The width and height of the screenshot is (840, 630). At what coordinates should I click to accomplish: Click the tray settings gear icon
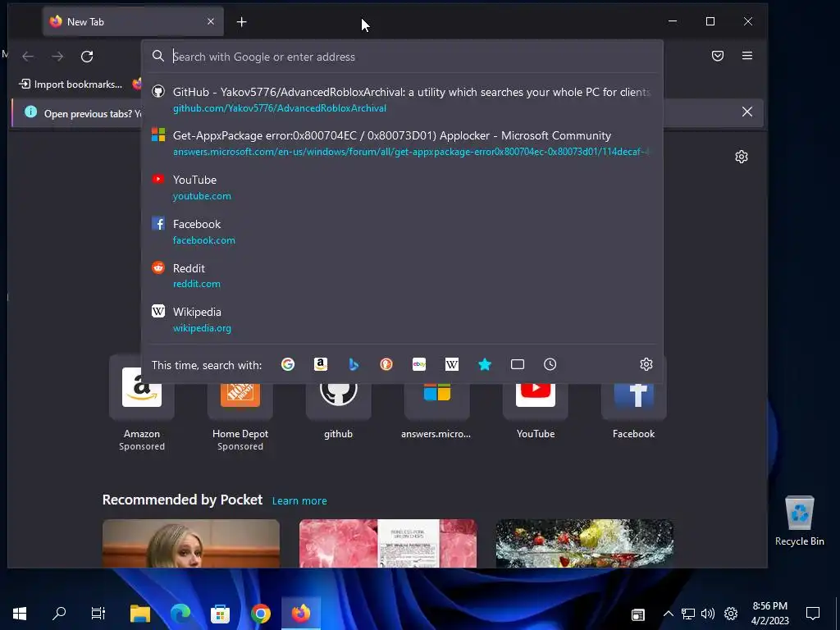coord(731,614)
